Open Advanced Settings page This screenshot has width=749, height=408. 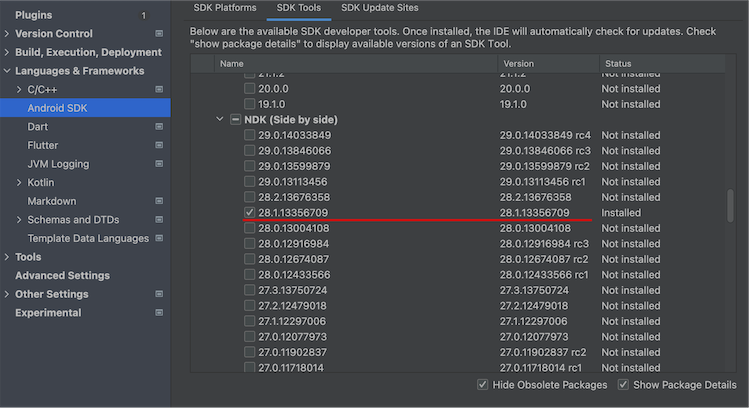[62, 276]
